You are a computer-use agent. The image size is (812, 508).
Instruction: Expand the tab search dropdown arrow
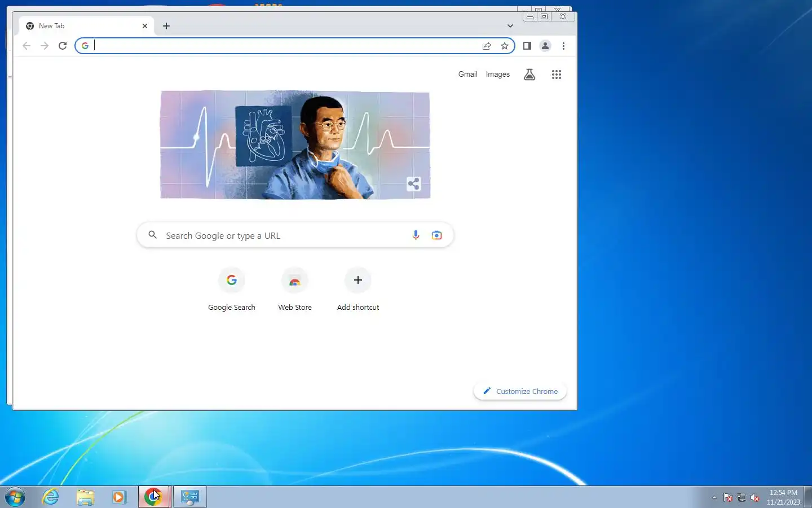pos(510,26)
